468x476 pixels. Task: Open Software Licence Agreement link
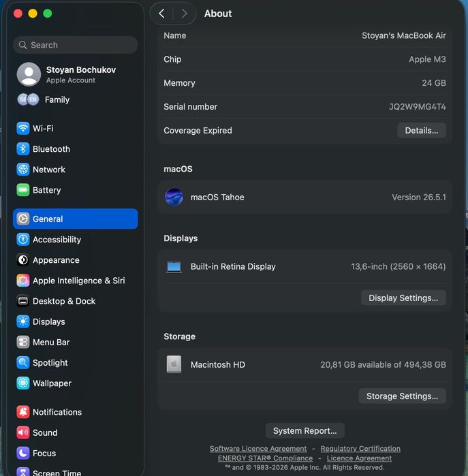coord(258,448)
